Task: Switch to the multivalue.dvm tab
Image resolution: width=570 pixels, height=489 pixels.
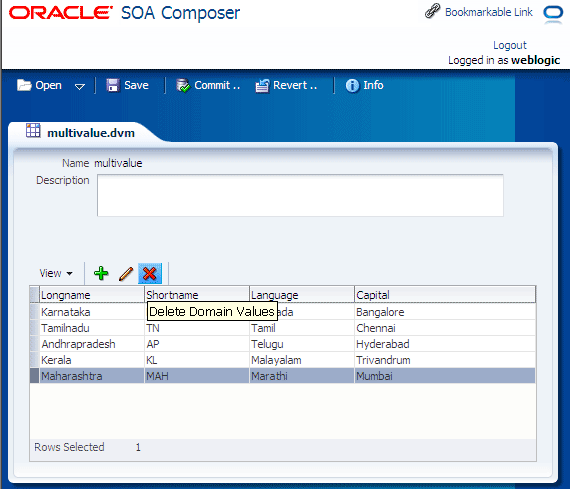Action: point(91,133)
